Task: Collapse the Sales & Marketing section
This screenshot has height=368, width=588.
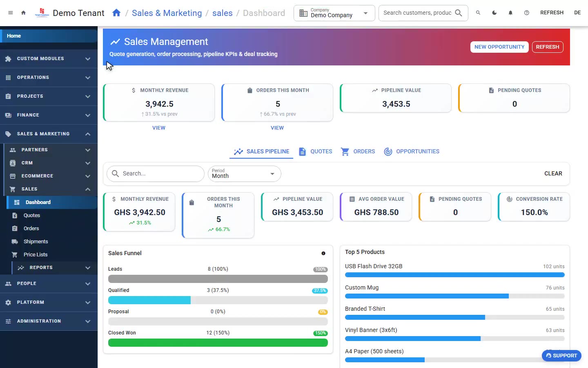Action: coord(49,134)
